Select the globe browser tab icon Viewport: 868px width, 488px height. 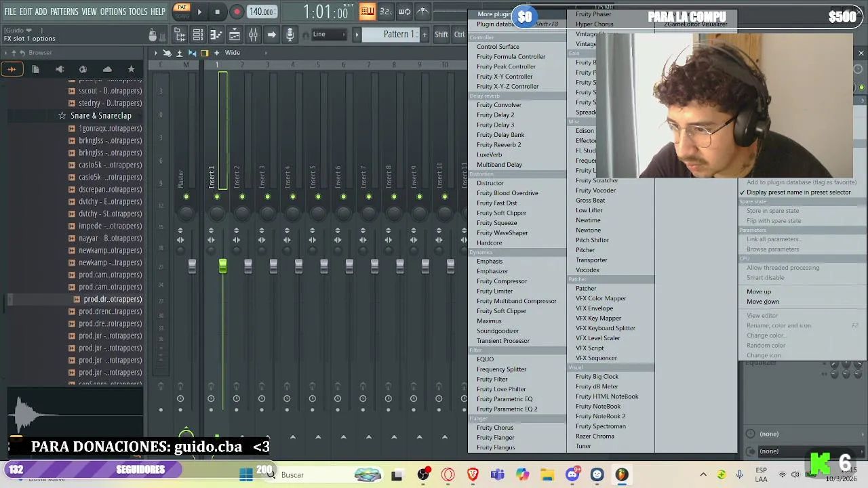[x=83, y=69]
